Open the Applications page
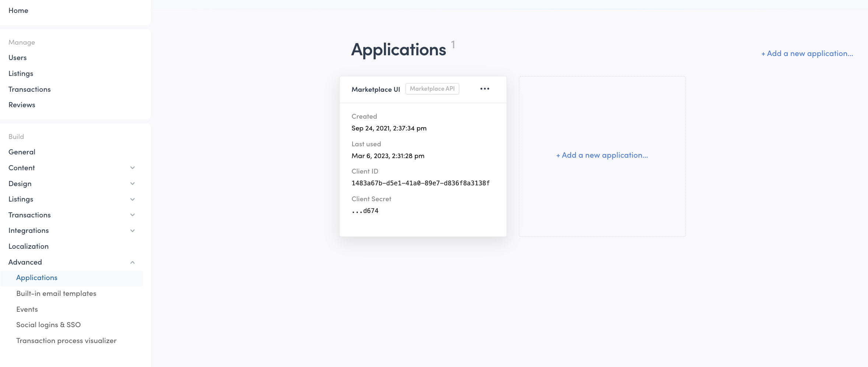The height and width of the screenshot is (367, 868). click(x=37, y=278)
